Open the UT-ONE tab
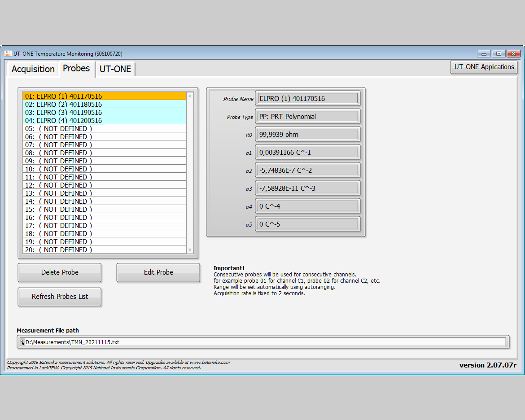 (115, 69)
